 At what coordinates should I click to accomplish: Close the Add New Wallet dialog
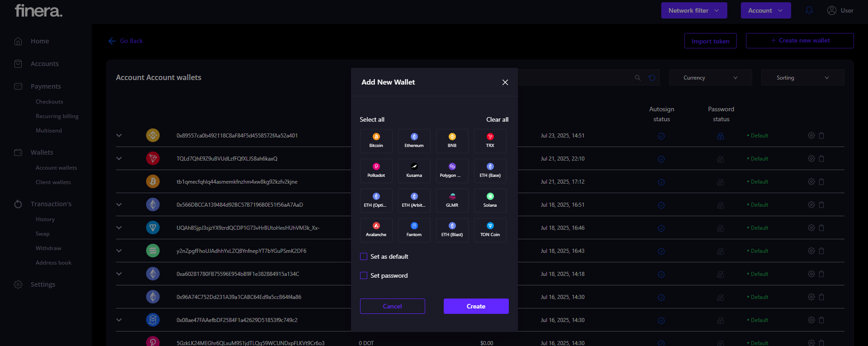pos(505,82)
